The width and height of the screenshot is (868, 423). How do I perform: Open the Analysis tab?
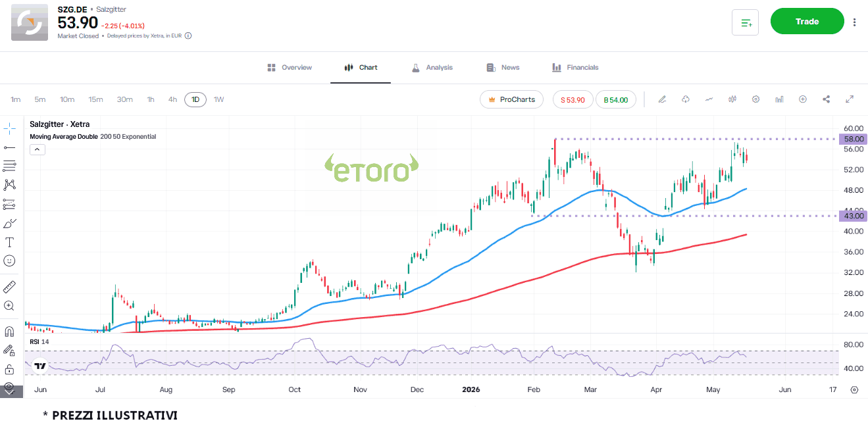[x=432, y=68]
